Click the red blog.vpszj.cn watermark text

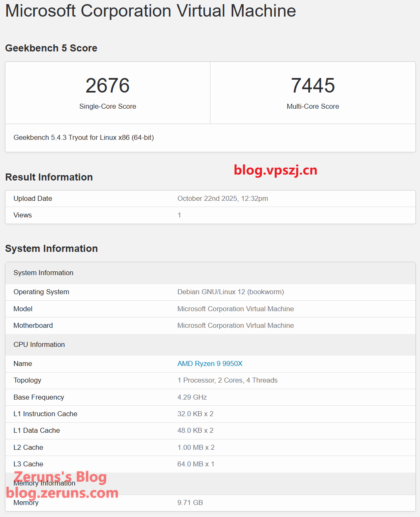275,170
